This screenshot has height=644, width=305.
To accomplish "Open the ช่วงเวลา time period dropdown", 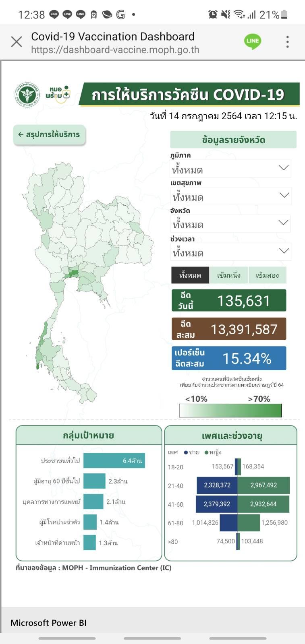I will click(230, 252).
